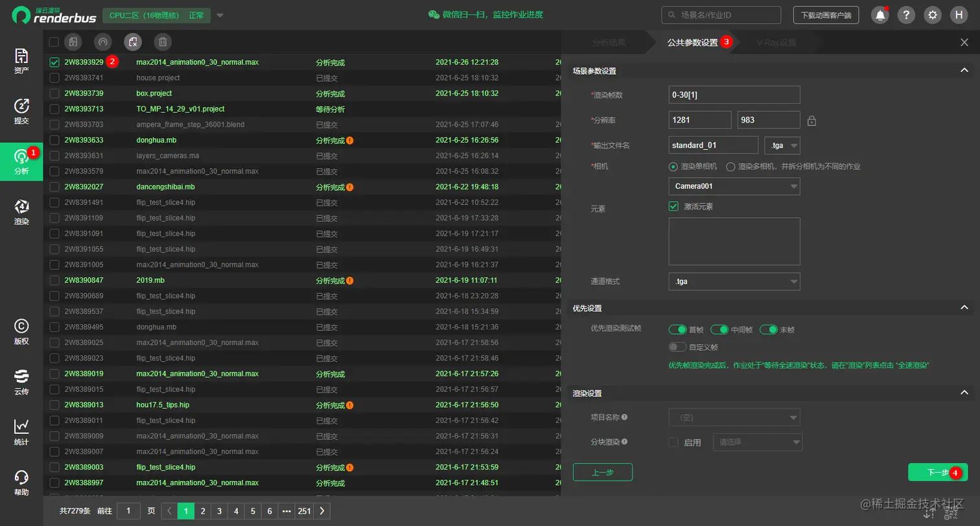
Task: Toggle 中间帧 priority frame switch
Action: click(719, 329)
